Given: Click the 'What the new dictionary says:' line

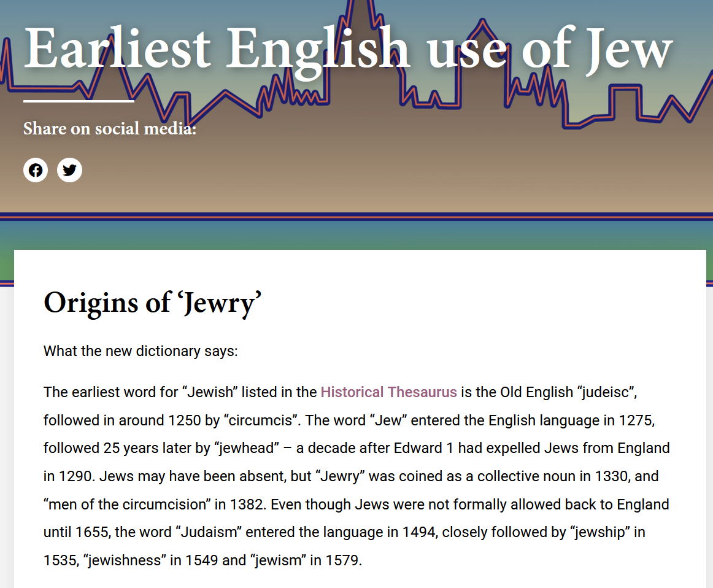Looking at the screenshot, I should 141,351.
